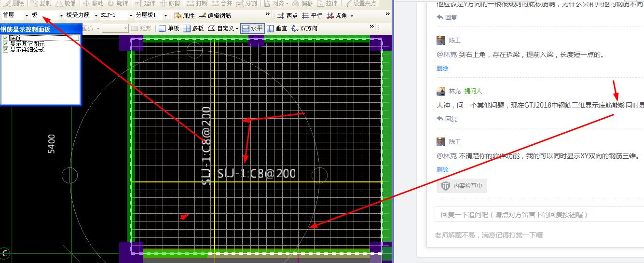Click the vertical SLJ-1:C8@200 rebar label
Viewport: 644px width, 263px height.
pyautogui.click(x=206, y=146)
